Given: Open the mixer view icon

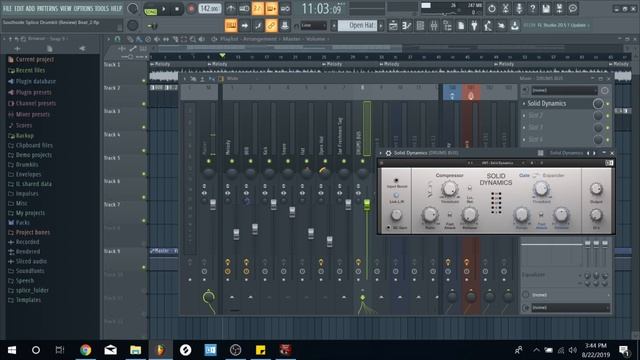Looking at the screenshot, I should (x=433, y=26).
